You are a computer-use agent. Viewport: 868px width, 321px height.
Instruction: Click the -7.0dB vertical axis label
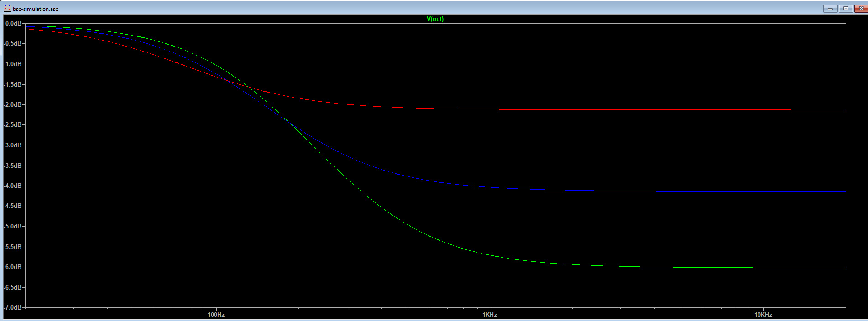[x=13, y=308]
